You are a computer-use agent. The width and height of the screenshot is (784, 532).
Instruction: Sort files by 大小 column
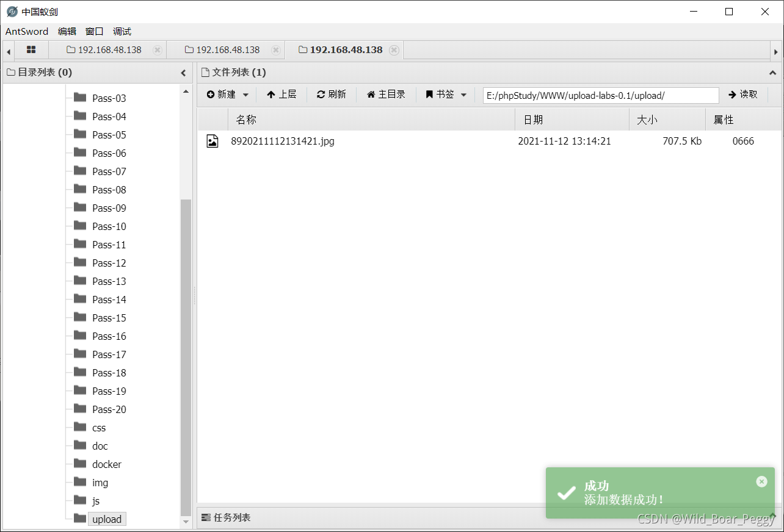667,120
